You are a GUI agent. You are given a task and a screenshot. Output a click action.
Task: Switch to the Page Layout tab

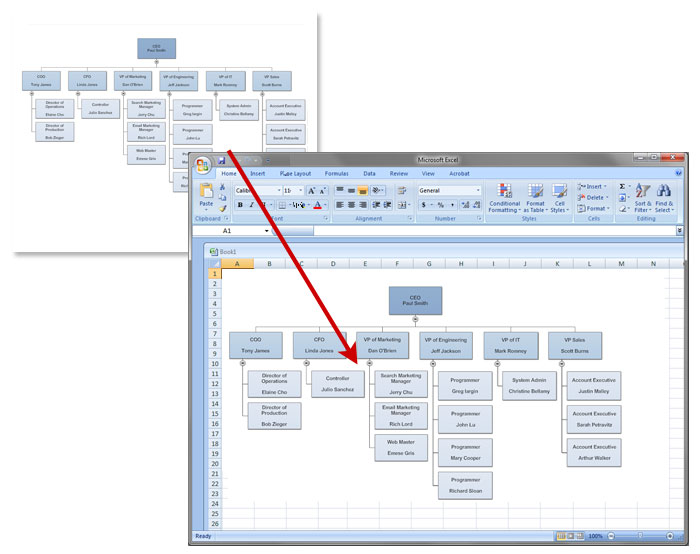point(295,174)
